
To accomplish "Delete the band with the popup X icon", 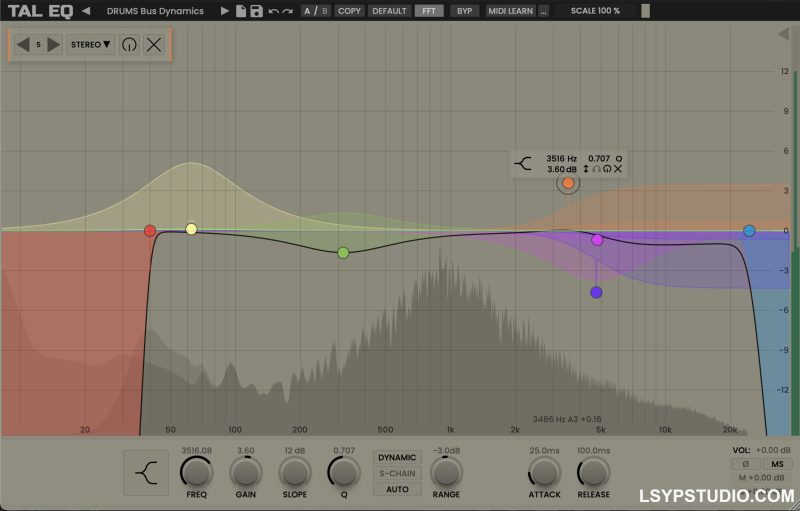I will [618, 169].
